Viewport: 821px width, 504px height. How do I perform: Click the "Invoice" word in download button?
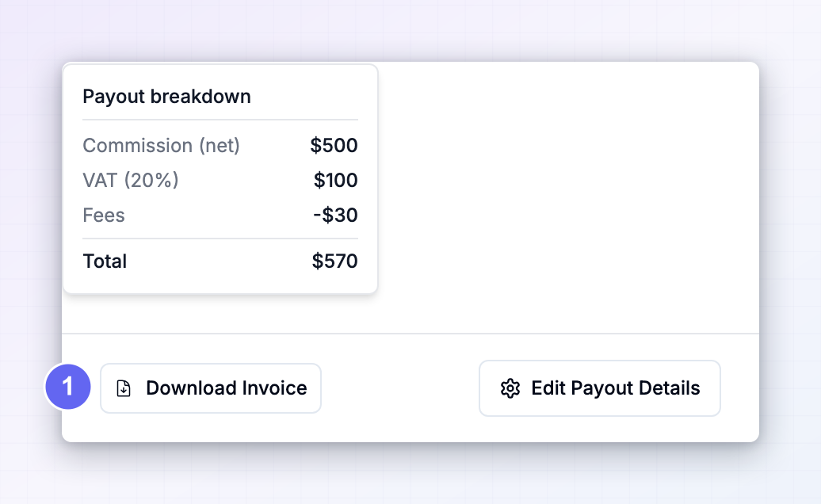click(x=274, y=388)
